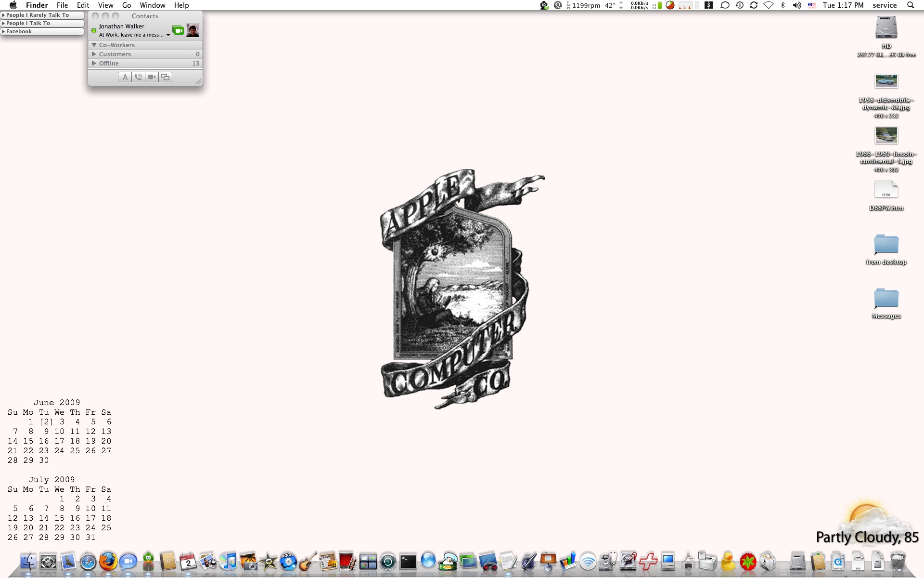924x578 pixels.
Task: Open iDVD from the Dock
Action: [288, 562]
